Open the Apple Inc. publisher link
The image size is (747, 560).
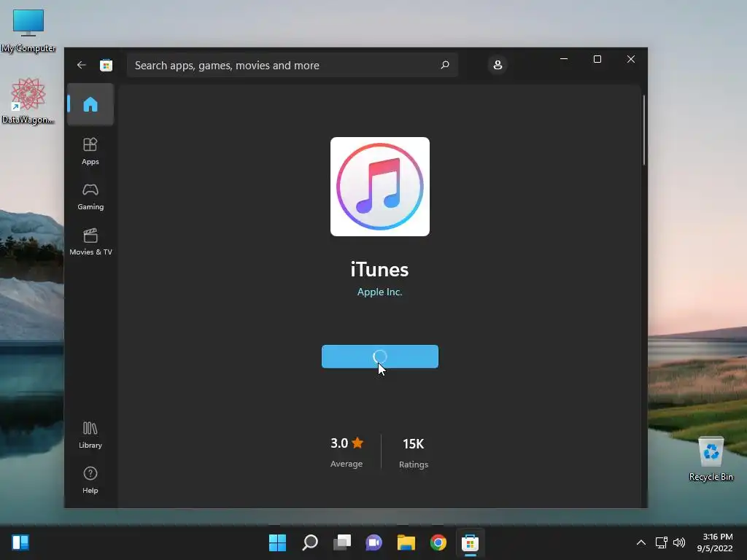pos(379,292)
